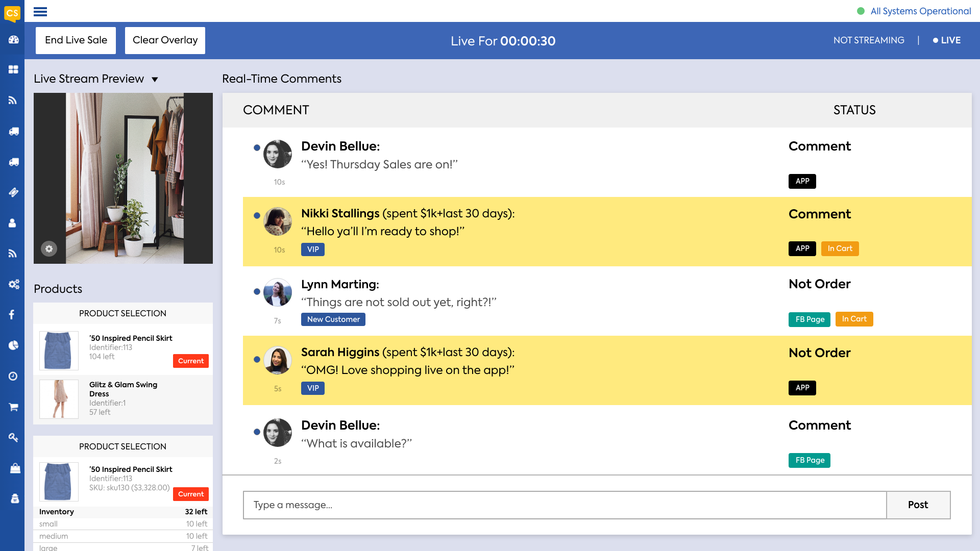Open the dashboard speedometer icon in sidebar
The width and height of the screenshot is (980, 551).
13,40
